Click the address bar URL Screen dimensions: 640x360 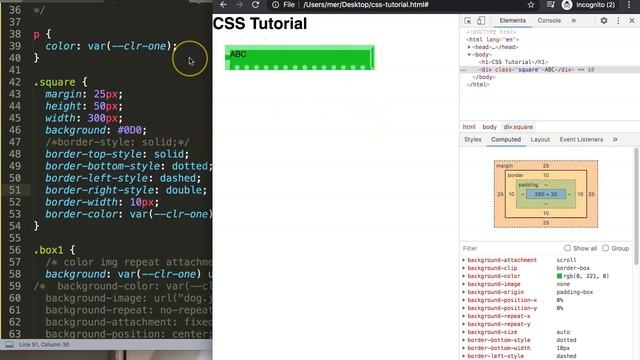point(366,4)
